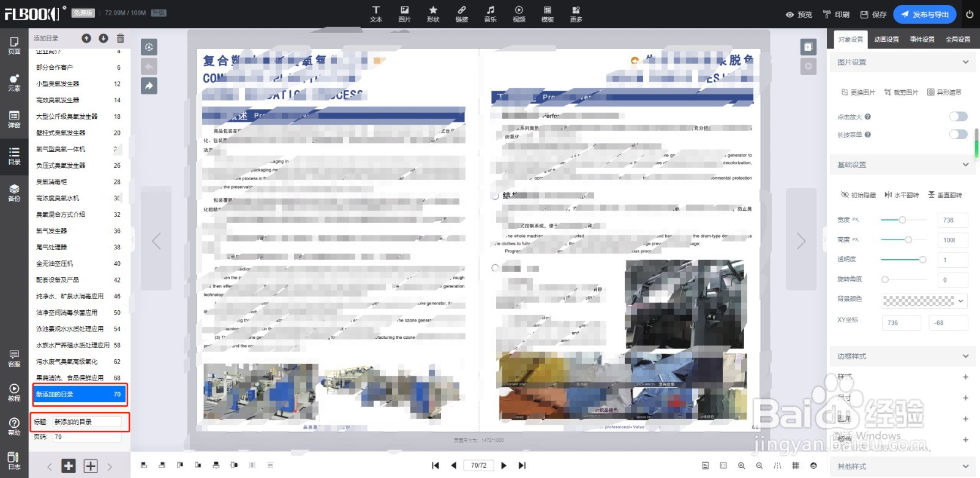Click 印刷 print button
This screenshot has height=478, width=980.
point(836,14)
